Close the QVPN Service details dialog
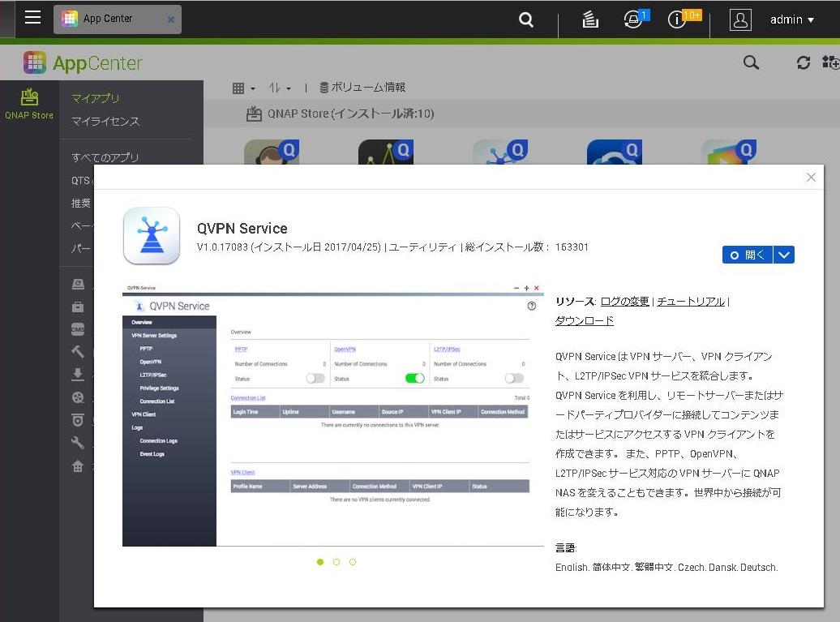The image size is (840, 622). pyautogui.click(x=811, y=178)
